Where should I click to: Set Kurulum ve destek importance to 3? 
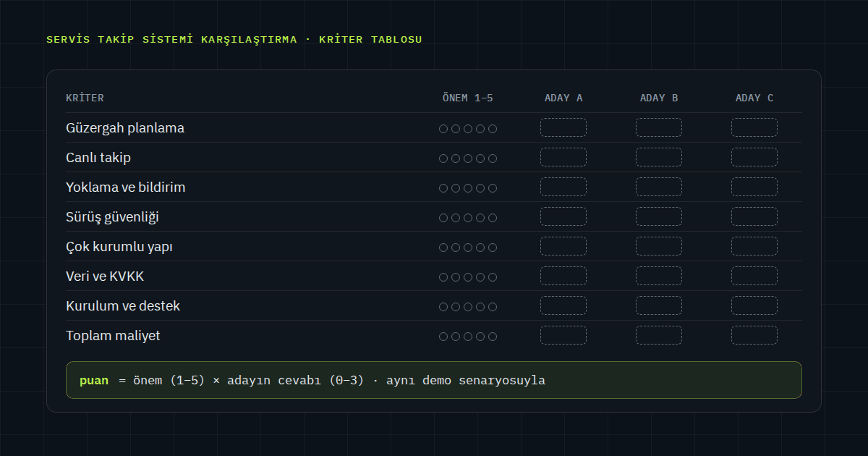tap(468, 307)
